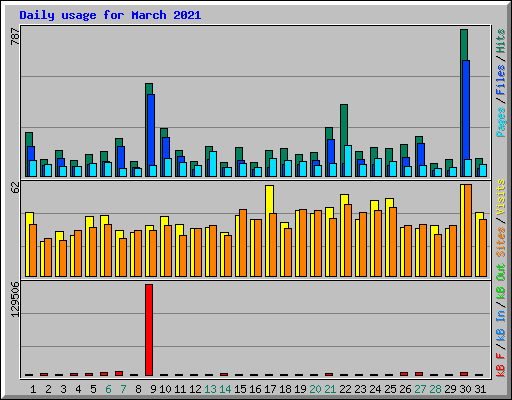Click day label 30 on the x-axis
512x400 pixels.
[465, 389]
